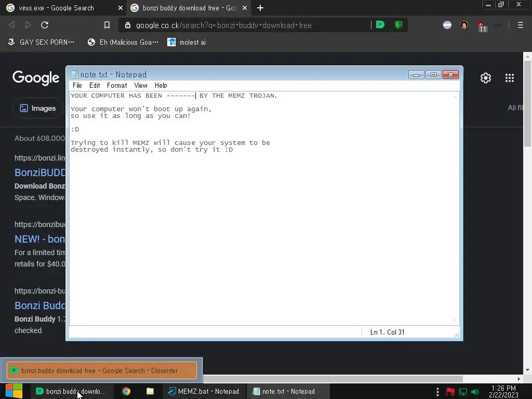The width and height of the screenshot is (532, 399).
Task: Click the network tray icon
Action: coord(463,392)
